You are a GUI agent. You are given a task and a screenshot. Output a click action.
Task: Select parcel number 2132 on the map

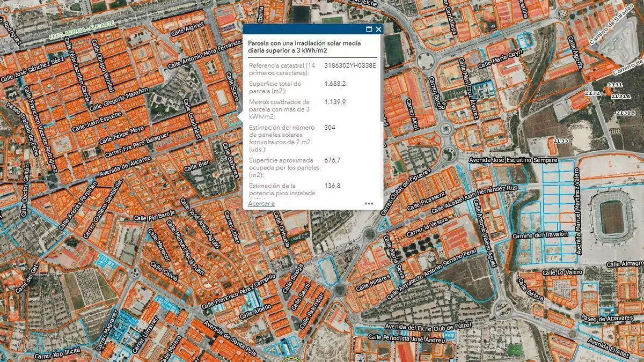[x=592, y=93]
